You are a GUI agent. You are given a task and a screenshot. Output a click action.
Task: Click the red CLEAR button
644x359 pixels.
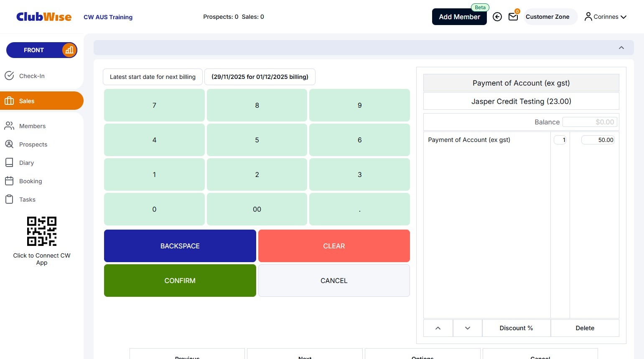[334, 246]
